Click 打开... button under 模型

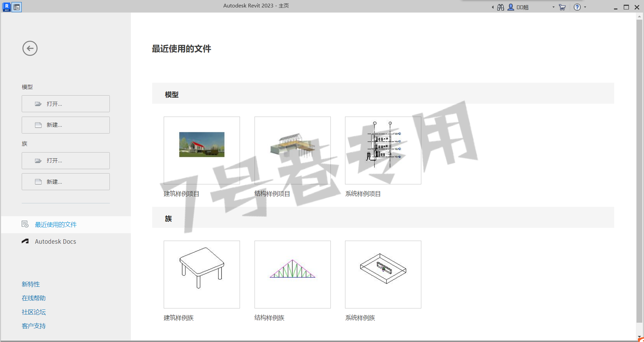pyautogui.click(x=66, y=104)
